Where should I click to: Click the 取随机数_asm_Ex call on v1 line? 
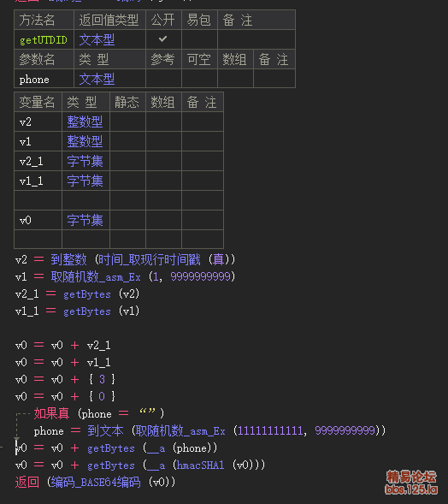[96, 276]
